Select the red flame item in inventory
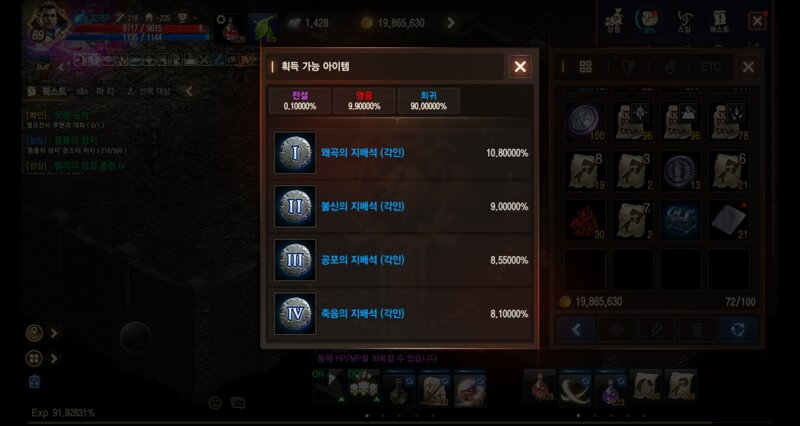Viewport: 800px width, 426px height. (x=585, y=220)
